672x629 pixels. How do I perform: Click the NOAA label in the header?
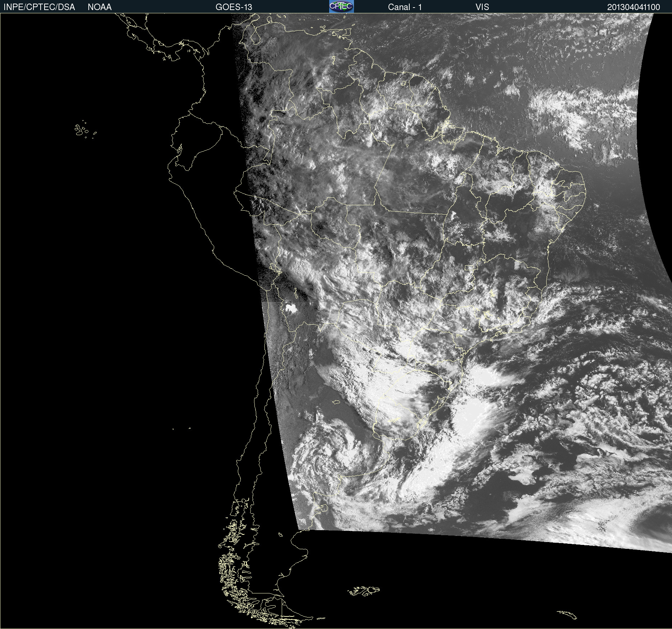100,7
